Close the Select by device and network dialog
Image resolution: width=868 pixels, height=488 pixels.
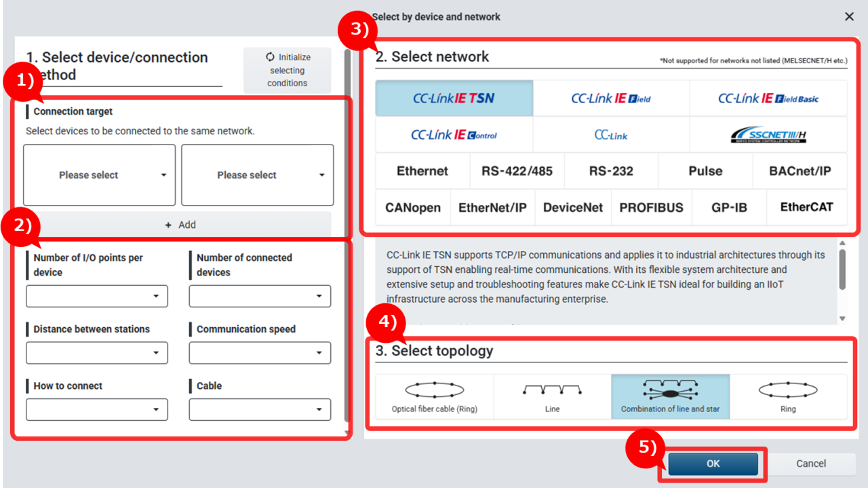click(849, 16)
